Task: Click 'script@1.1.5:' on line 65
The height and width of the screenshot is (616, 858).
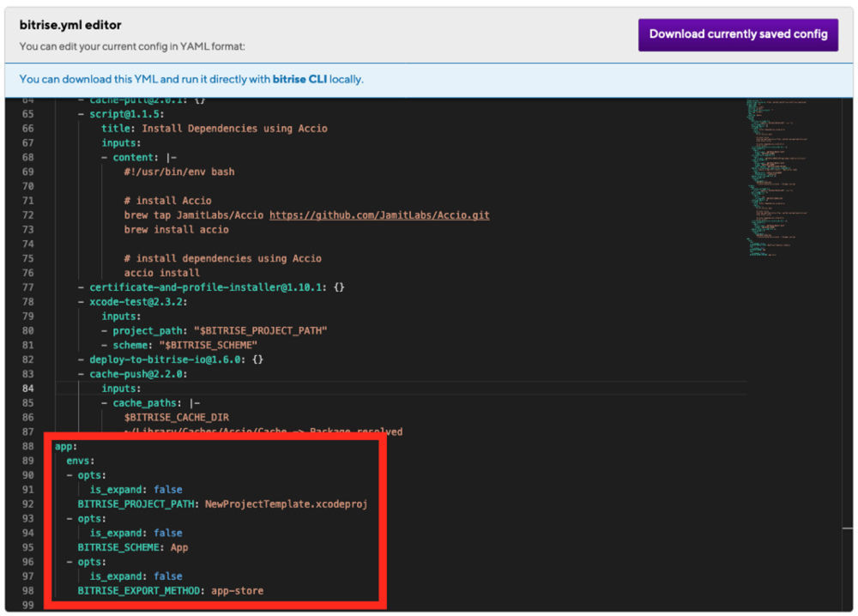Action: click(127, 114)
